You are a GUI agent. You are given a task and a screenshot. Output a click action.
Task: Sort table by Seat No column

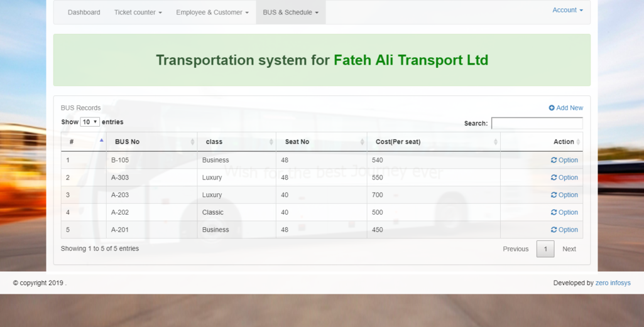321,142
